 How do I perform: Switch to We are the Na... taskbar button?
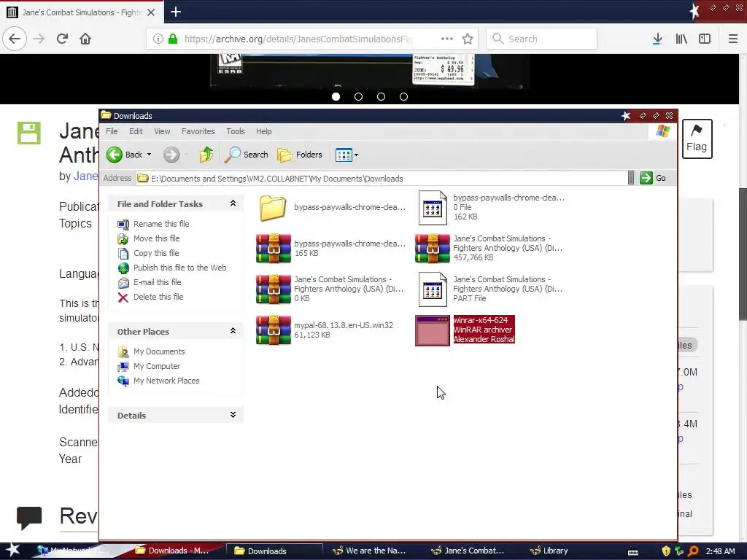[x=370, y=551]
